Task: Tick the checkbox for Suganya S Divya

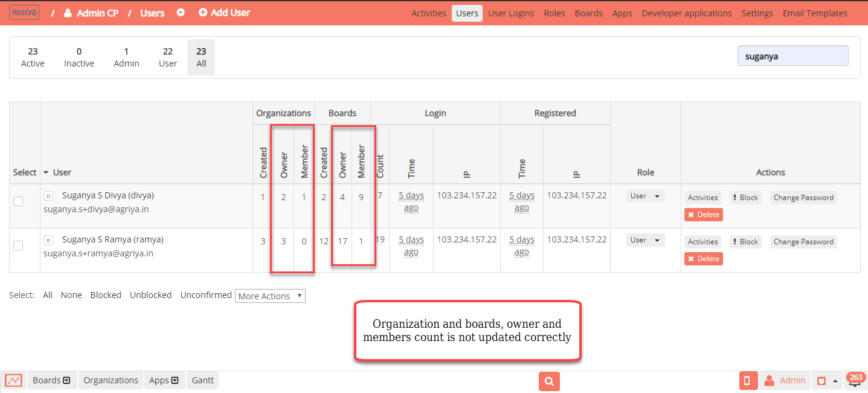Action: (18, 201)
